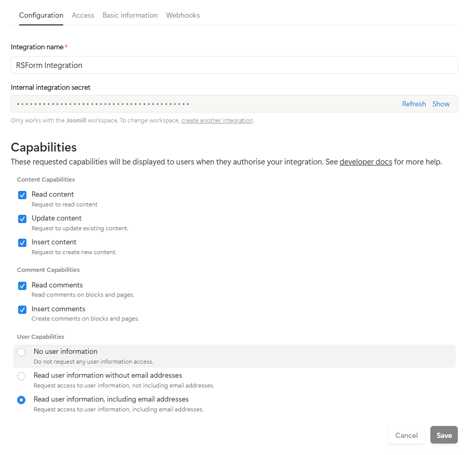The image size is (476, 455).
Task: Save the integration configuration
Action: [x=444, y=435]
